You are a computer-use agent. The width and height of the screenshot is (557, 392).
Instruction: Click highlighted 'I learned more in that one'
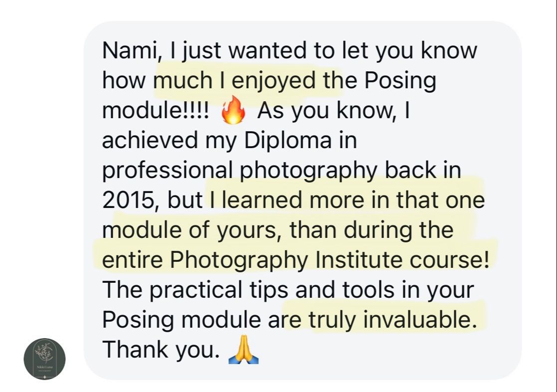click(347, 199)
